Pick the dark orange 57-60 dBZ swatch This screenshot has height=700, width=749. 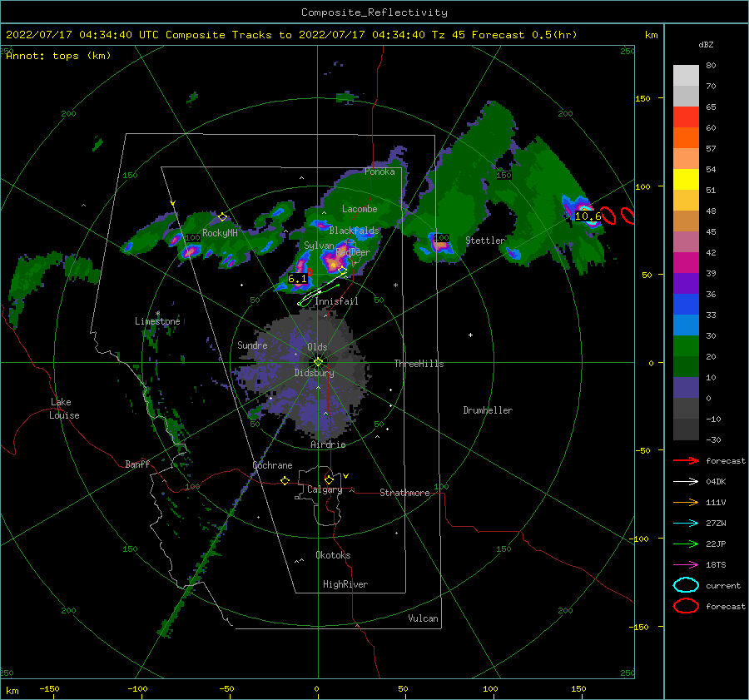(686, 138)
